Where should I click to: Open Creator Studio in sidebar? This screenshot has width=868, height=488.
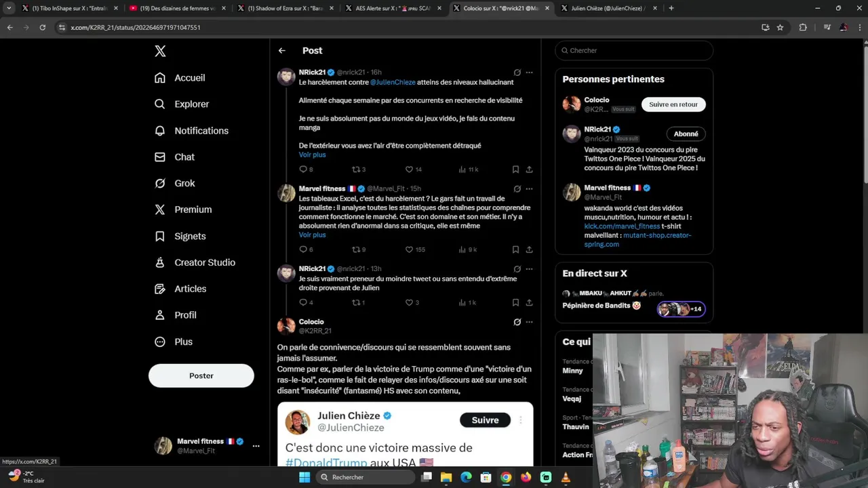(x=195, y=262)
